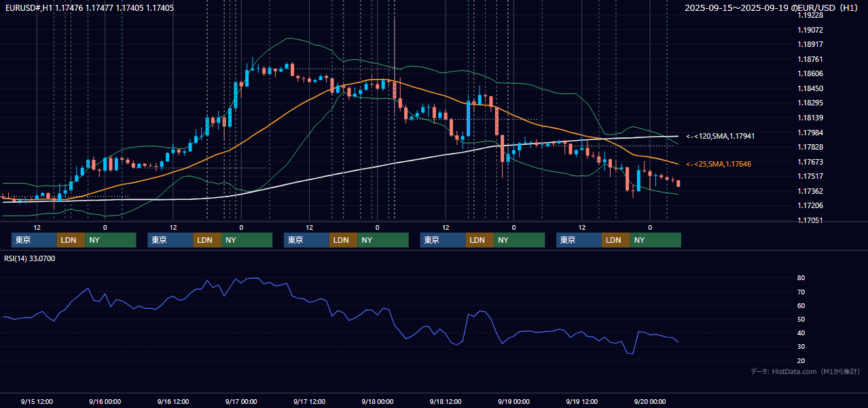Click price axis label 1.17362
Screen dimensions: 868x408
point(811,191)
